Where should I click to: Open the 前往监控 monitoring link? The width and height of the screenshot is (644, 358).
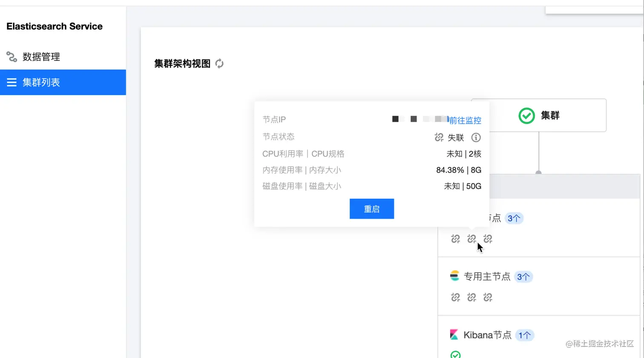465,120
